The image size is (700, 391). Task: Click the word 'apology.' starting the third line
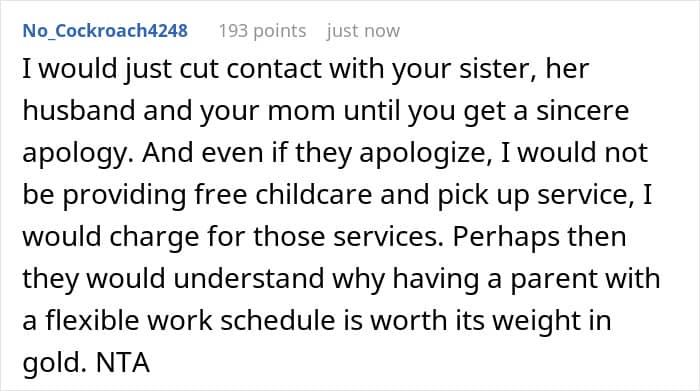tap(77, 154)
